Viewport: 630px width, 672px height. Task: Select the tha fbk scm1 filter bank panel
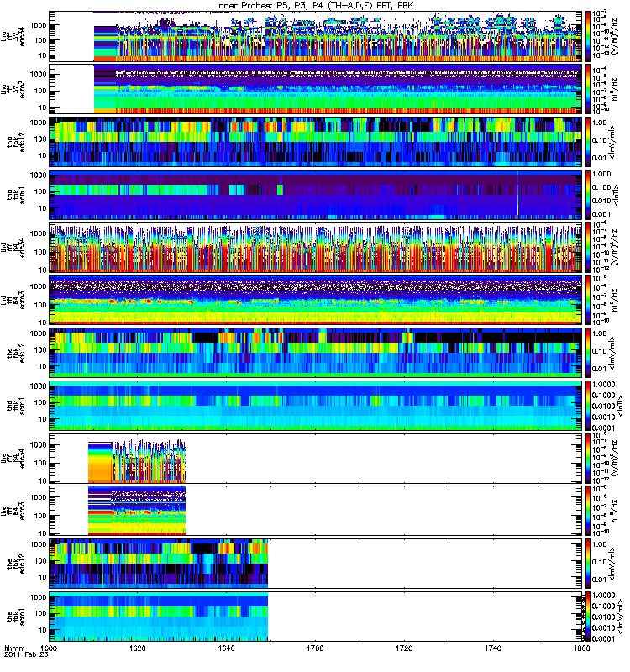[x=316, y=195]
